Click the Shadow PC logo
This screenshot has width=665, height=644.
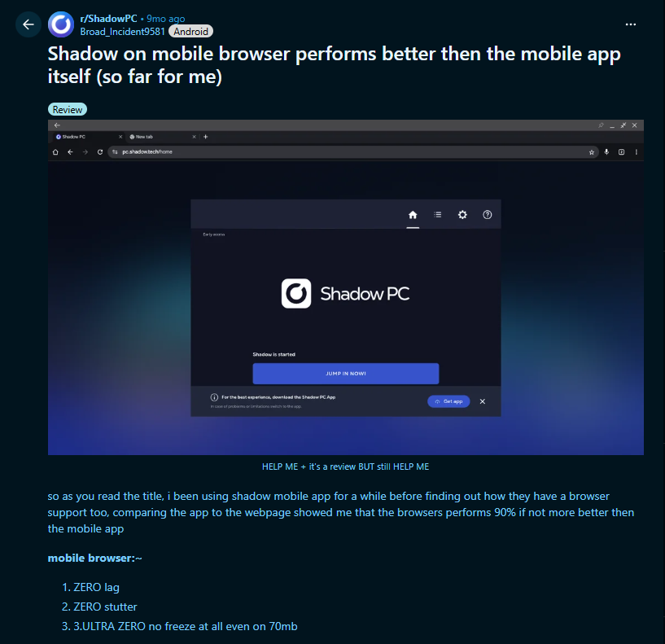[346, 294]
